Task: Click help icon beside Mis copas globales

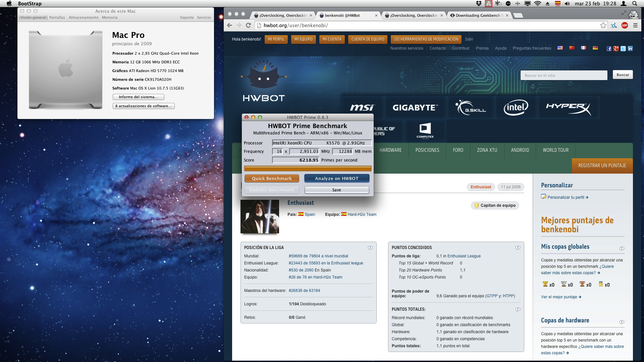Action: 622,248
